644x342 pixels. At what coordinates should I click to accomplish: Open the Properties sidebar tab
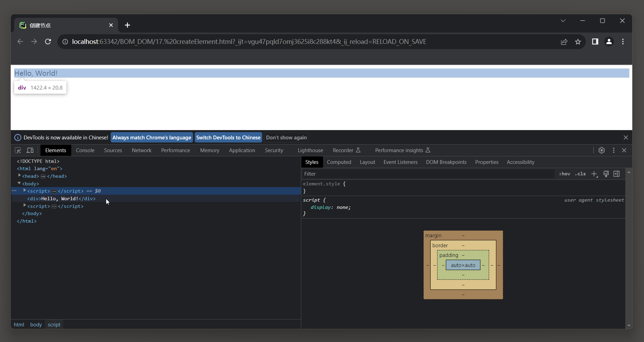pyautogui.click(x=487, y=162)
